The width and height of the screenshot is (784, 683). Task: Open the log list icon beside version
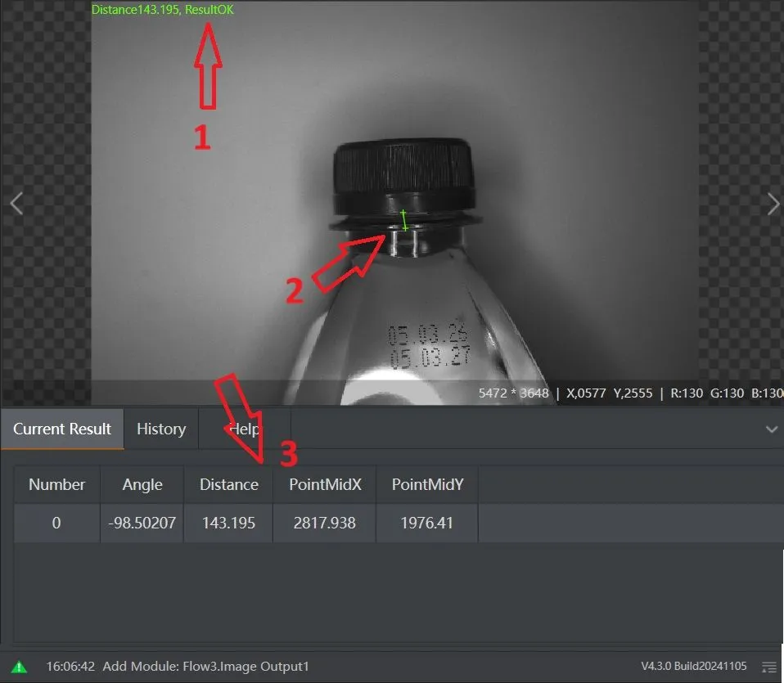coord(768,667)
